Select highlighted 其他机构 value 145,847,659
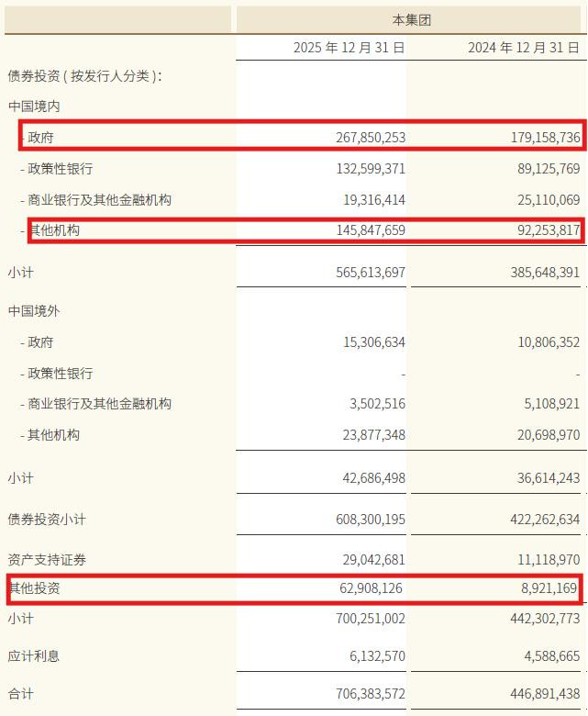This screenshot has width=588, height=716. [x=371, y=230]
